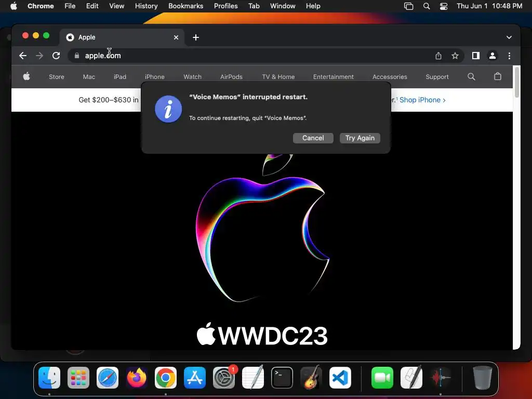The image size is (532, 399).
Task: Go to Entertainment in Apple navigation
Action: 333,77
